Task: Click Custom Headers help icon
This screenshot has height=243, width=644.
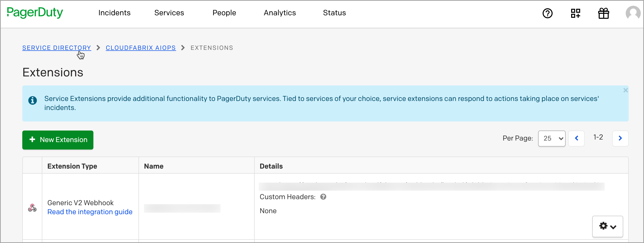Action: coord(323,197)
